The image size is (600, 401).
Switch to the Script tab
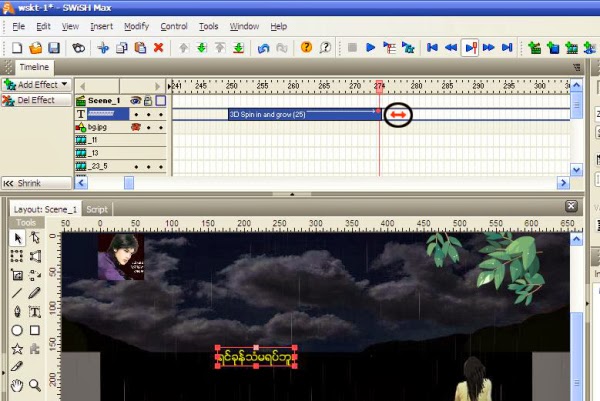[x=97, y=209]
